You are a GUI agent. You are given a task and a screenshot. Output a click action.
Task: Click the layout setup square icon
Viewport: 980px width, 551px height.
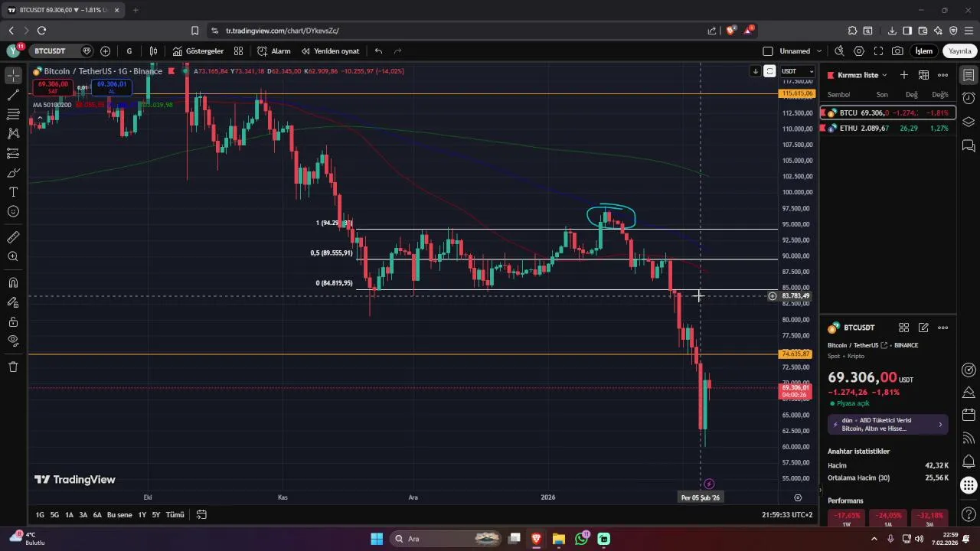[768, 51]
